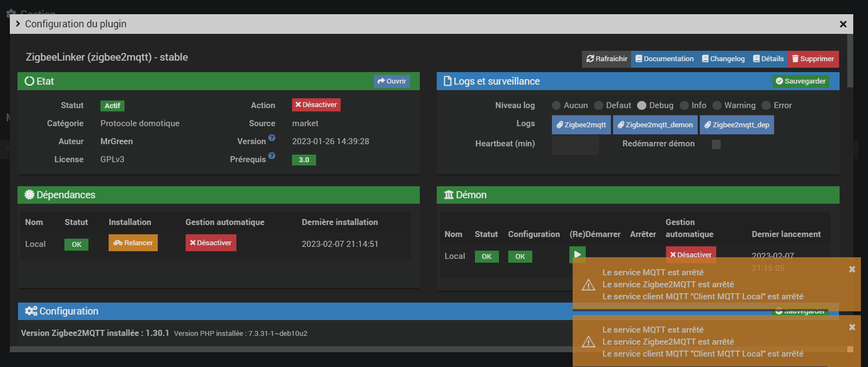868x367 pixels.
Task: Disable automatic management of Dépendances
Action: click(211, 243)
